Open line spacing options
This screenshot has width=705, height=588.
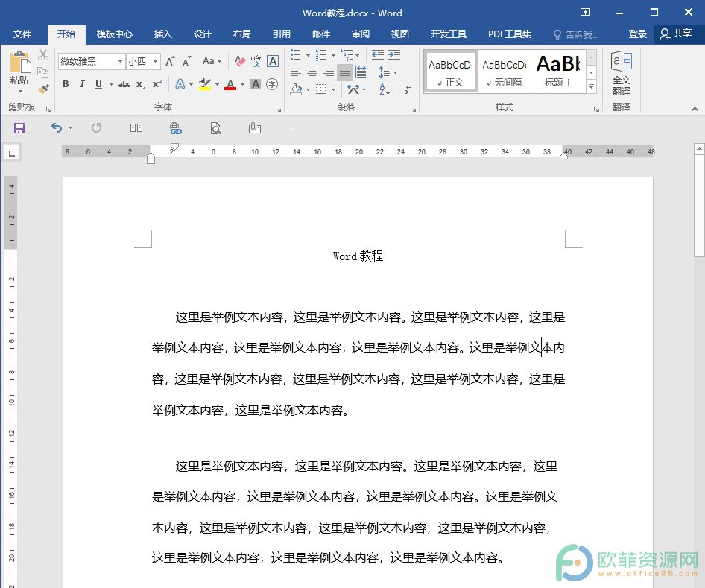pyautogui.click(x=388, y=72)
